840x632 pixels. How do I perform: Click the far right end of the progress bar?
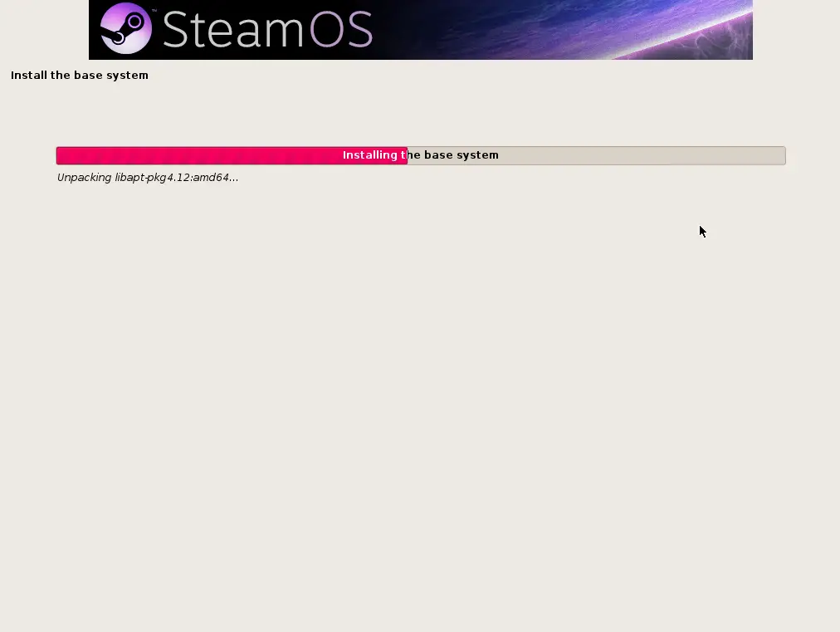tap(784, 155)
